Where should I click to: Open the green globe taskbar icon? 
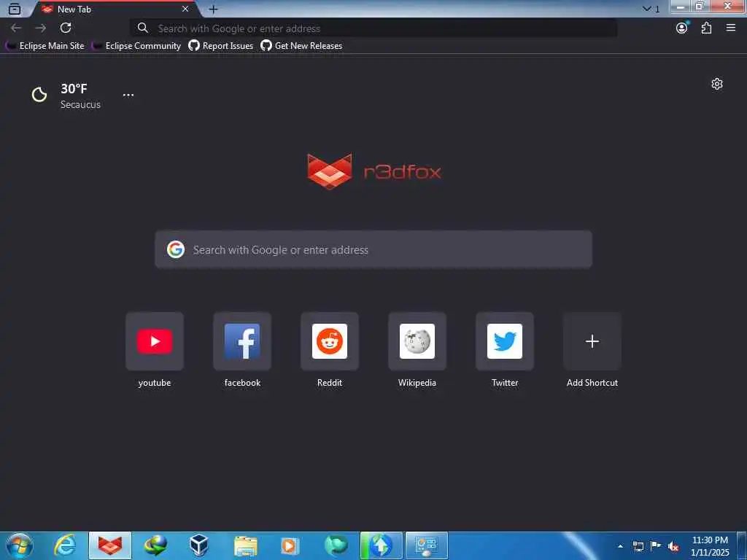(336, 545)
